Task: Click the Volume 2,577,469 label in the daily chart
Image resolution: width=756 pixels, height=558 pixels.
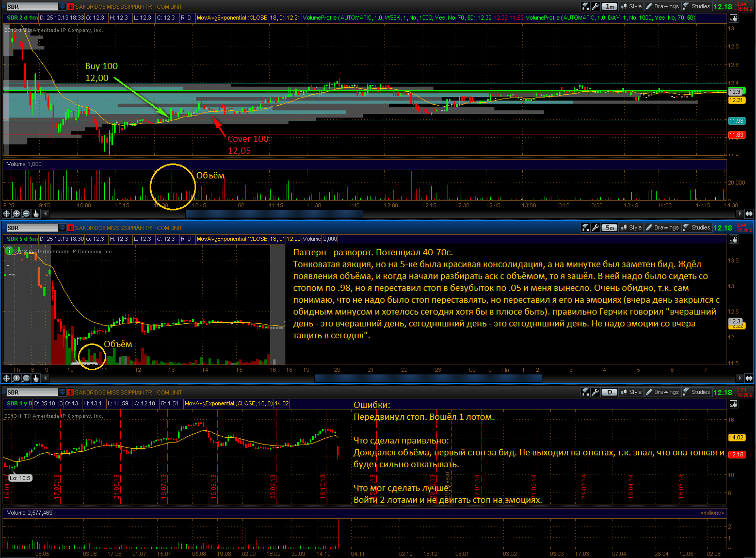Action: [x=29, y=513]
